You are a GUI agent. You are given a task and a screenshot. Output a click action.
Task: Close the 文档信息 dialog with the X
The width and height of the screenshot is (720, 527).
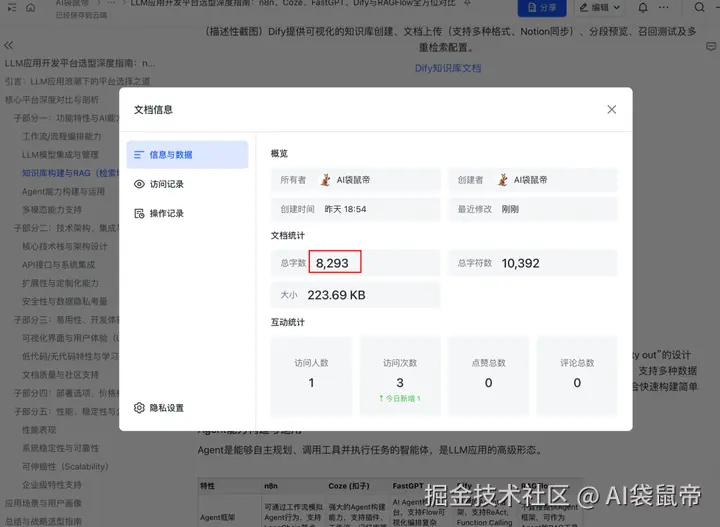pyautogui.click(x=611, y=109)
